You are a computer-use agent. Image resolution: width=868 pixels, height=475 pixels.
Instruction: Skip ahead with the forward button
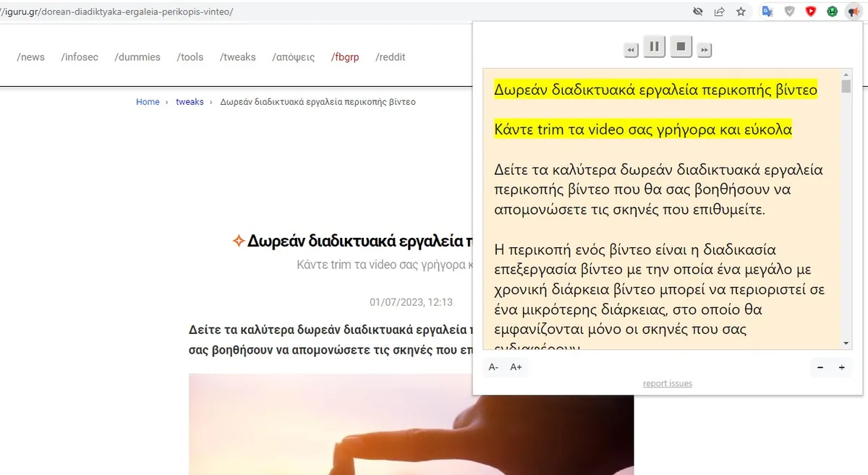point(705,50)
